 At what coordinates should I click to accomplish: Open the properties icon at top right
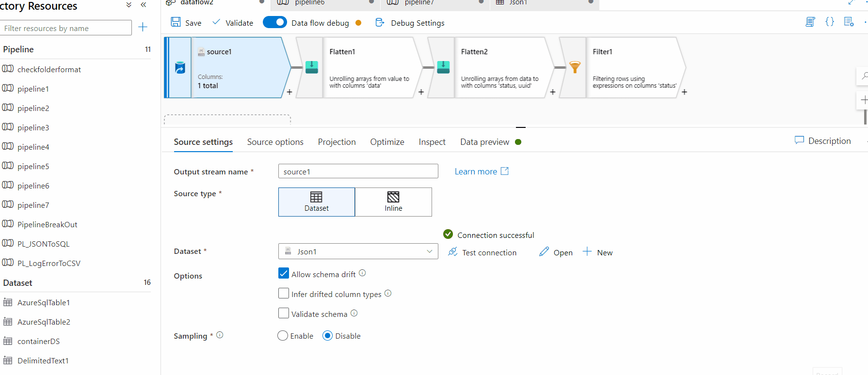click(849, 22)
